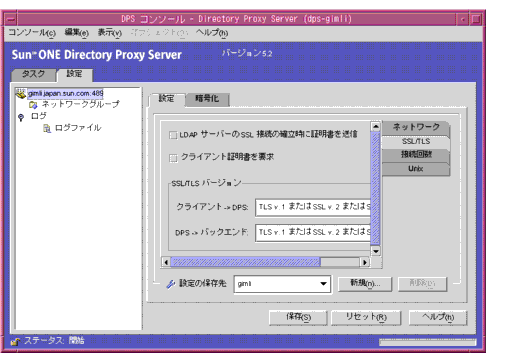Click the vertical scrollbar down arrow
Screen dimensions: 532x361
point(376,251)
